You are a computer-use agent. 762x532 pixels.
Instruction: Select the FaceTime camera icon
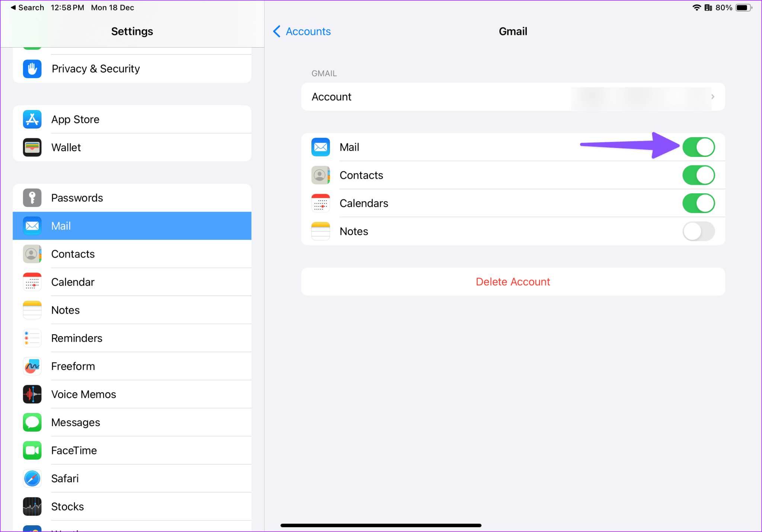pyautogui.click(x=32, y=450)
